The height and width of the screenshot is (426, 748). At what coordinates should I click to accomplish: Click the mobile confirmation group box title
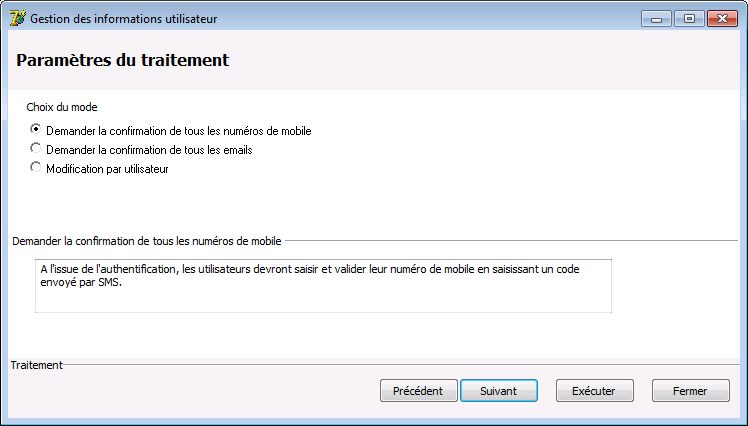click(x=147, y=241)
